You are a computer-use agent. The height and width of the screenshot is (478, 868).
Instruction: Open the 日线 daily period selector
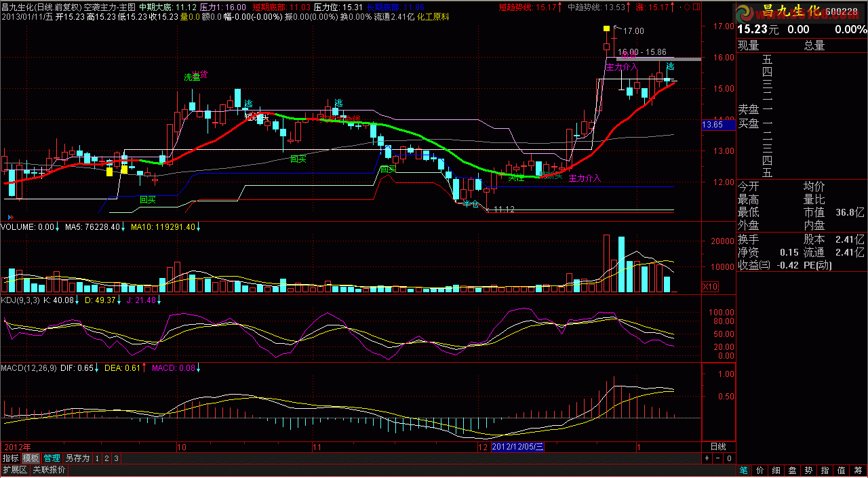717,447
